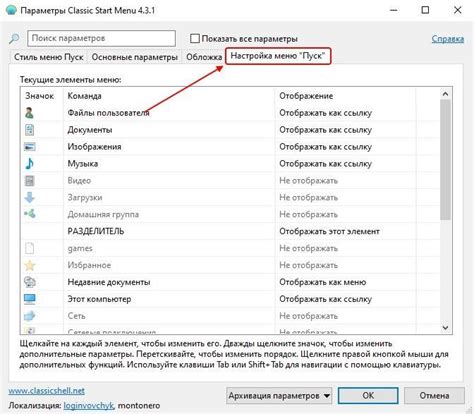Screen dimensions: 474x414
Task: Enable the Показать все параметры checkbox
Action: [x=195, y=39]
